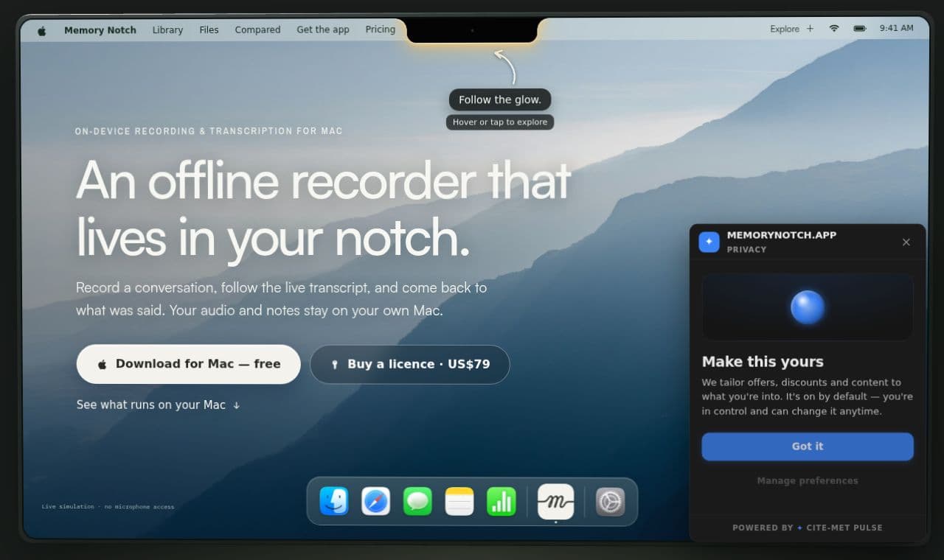Dismiss the privacy popup with the X
This screenshot has height=560, width=944.
coord(906,242)
